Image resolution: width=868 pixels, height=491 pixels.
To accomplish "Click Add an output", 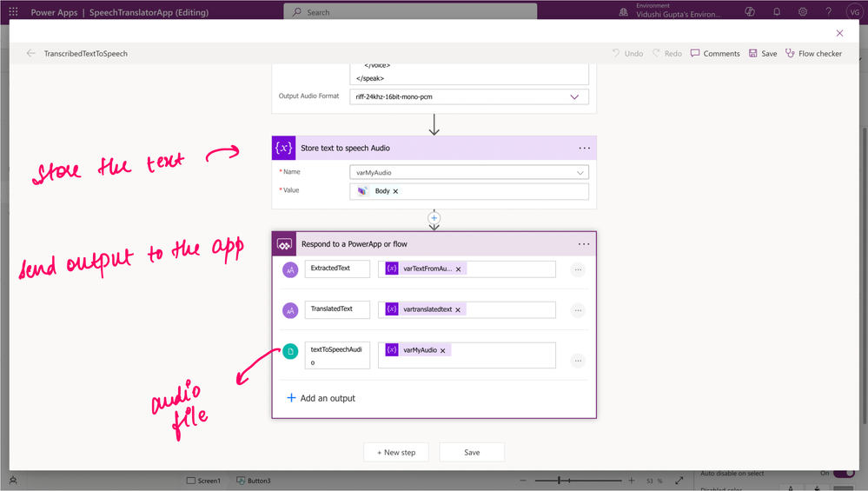I will pos(321,398).
